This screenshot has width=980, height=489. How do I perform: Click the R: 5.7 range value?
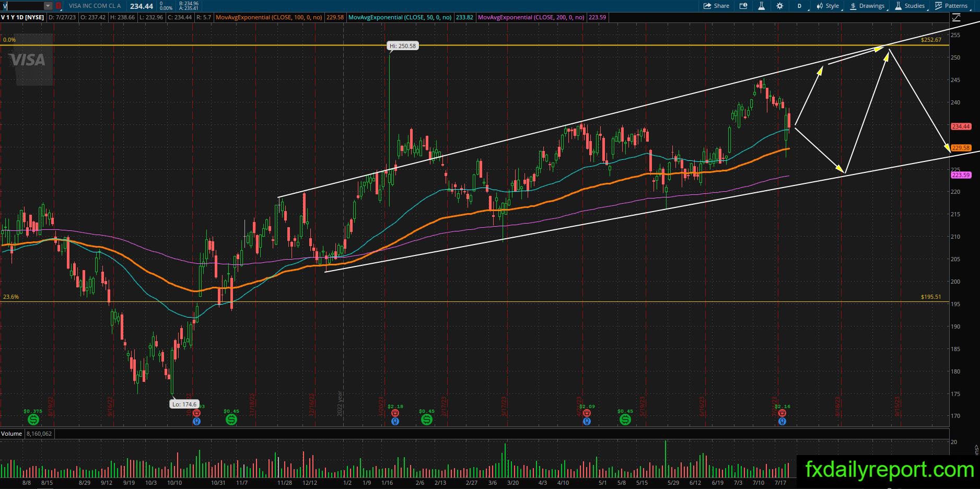(204, 17)
